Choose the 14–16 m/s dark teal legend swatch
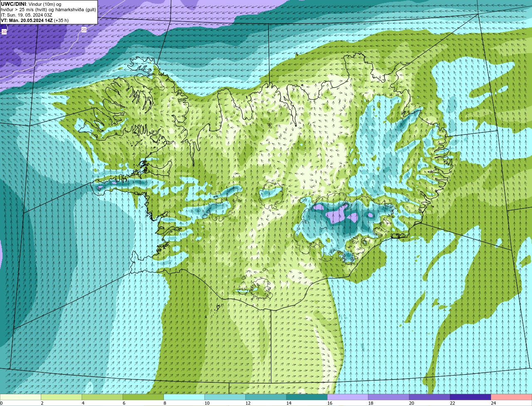The image size is (532, 406). tap(307, 397)
